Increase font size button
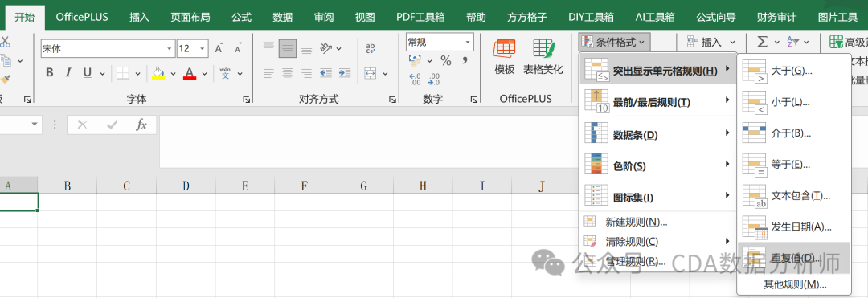868x298 pixels. (x=219, y=49)
